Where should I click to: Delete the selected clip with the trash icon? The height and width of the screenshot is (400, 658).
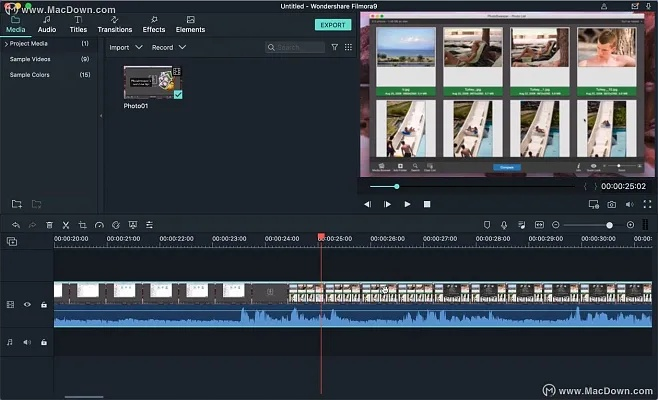[x=49, y=225]
